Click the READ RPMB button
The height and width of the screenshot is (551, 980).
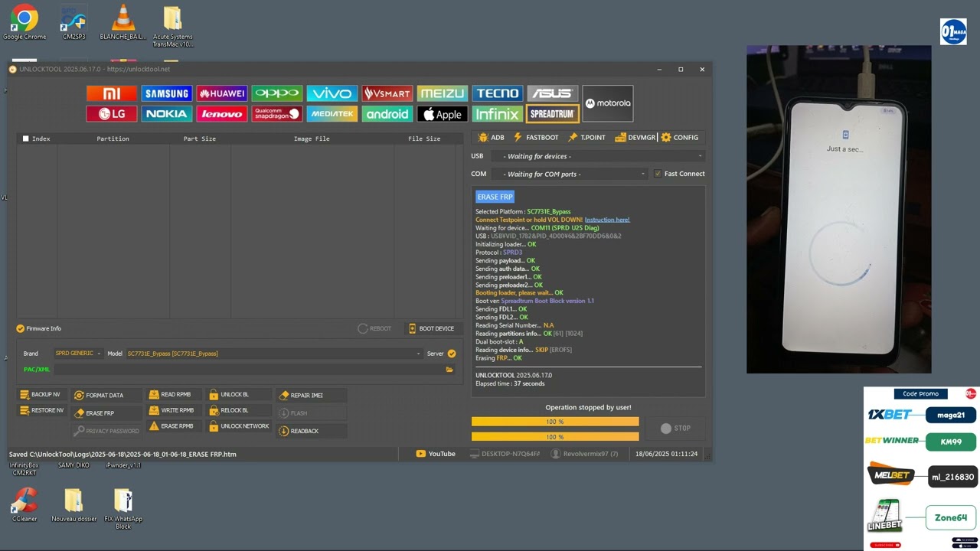pyautogui.click(x=175, y=395)
